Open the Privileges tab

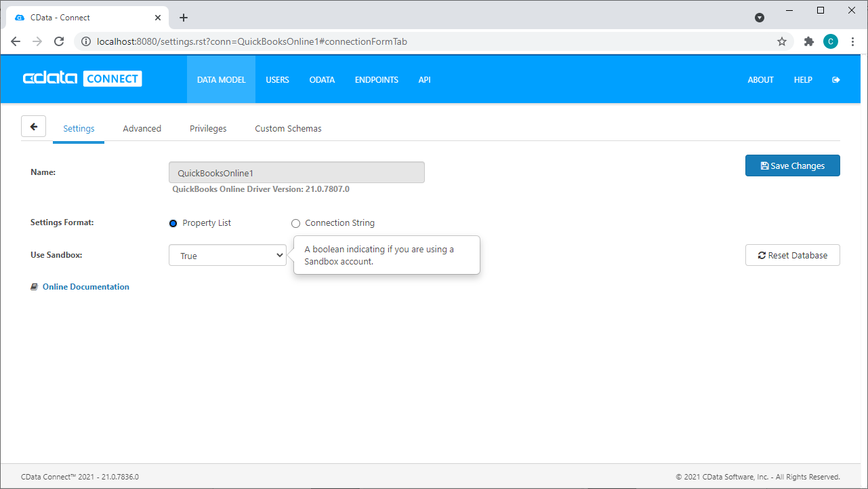point(208,128)
